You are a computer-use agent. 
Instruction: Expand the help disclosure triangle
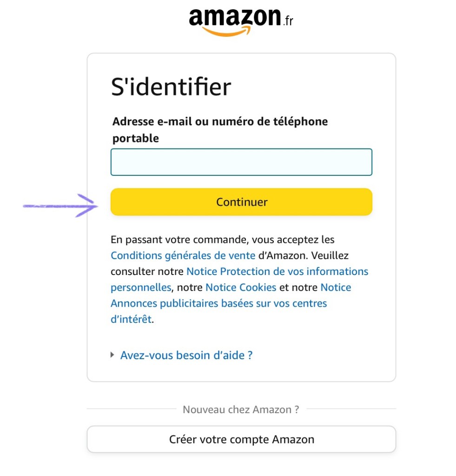coord(112,355)
